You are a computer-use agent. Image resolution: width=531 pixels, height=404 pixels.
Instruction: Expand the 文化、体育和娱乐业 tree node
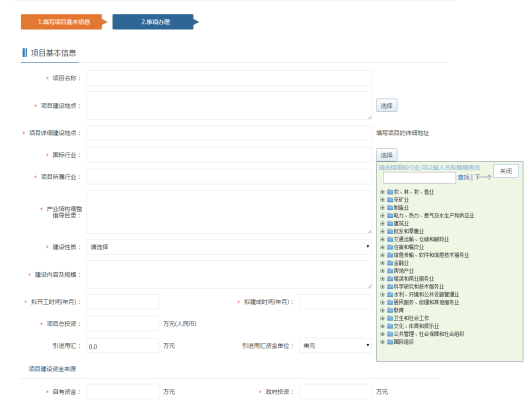point(382,326)
